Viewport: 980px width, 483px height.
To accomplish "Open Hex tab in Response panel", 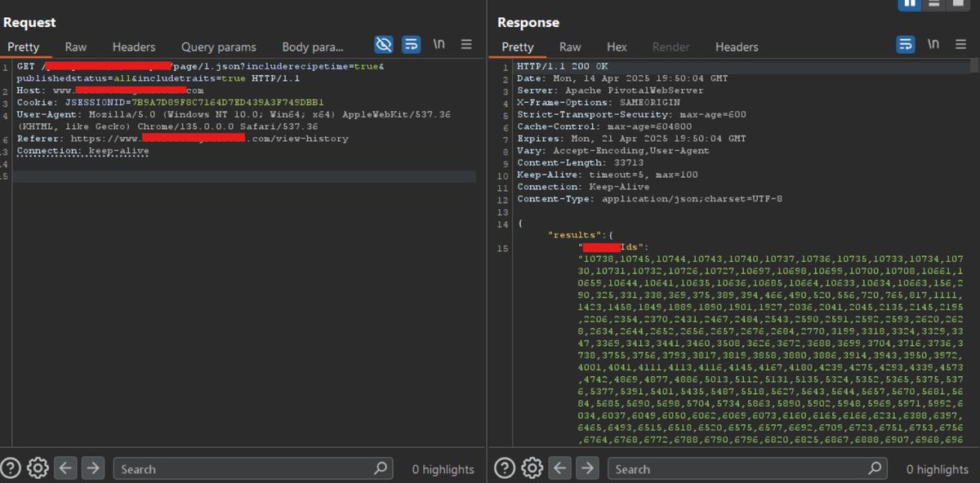I will tap(617, 47).
